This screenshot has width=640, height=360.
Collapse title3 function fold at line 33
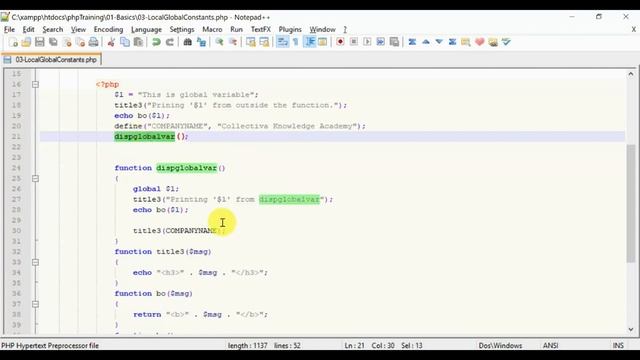pos(36,262)
